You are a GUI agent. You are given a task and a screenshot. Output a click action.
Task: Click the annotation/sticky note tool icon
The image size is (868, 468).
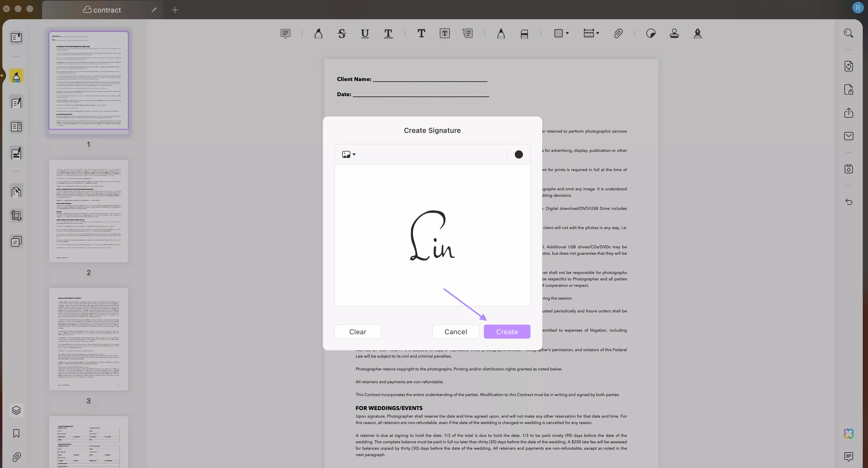pyautogui.click(x=286, y=34)
